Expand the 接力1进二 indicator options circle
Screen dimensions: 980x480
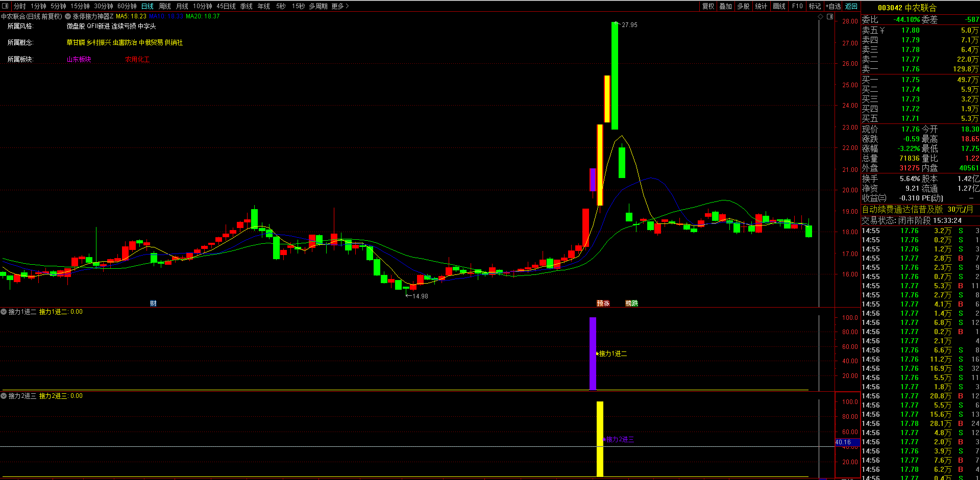4,312
